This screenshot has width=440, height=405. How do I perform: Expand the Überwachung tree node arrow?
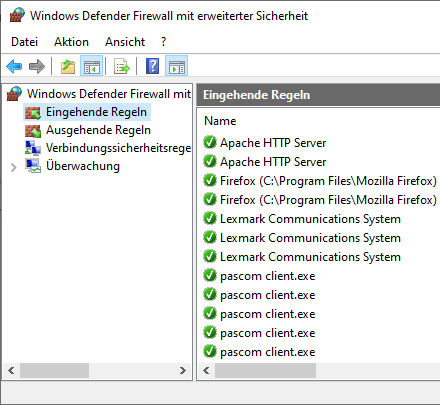click(13, 167)
